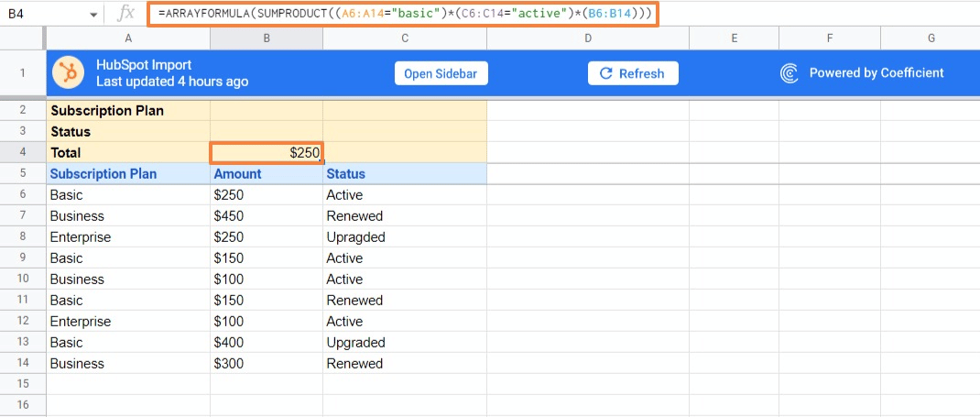This screenshot has width=980, height=417.
Task: Click the fx function icon
Action: 126,15
